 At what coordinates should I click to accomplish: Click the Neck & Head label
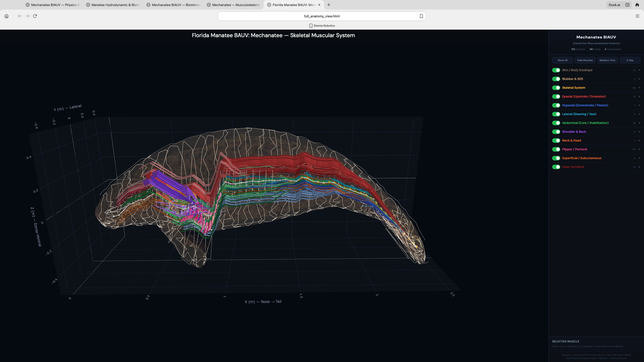[x=572, y=141]
